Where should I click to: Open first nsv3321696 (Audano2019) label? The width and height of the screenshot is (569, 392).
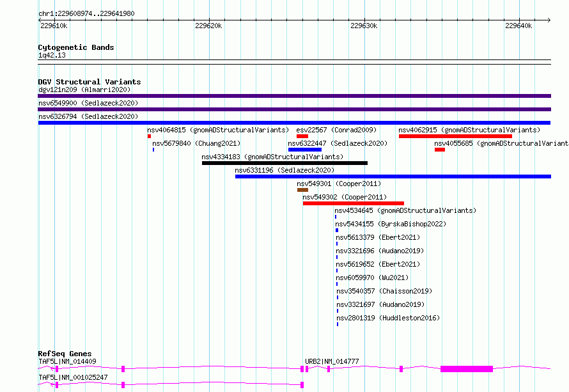[x=380, y=251]
